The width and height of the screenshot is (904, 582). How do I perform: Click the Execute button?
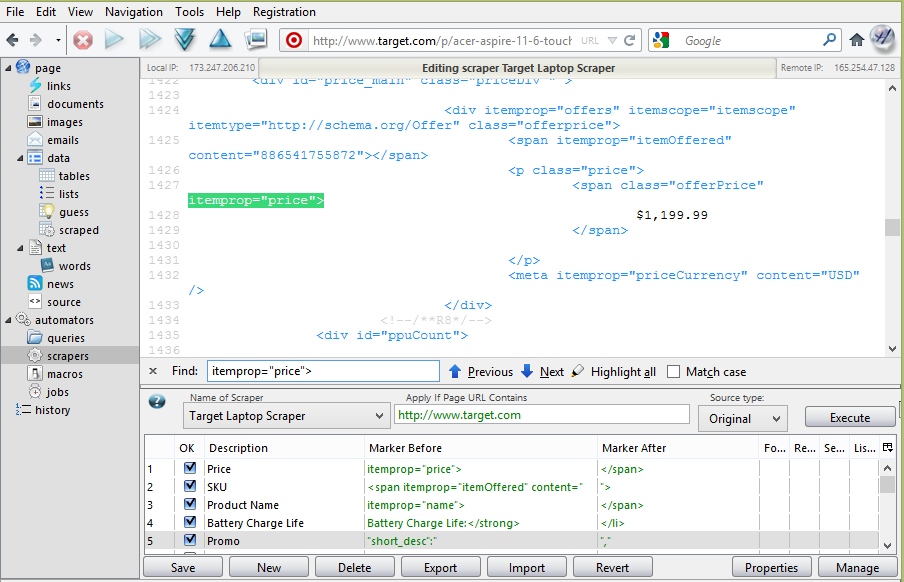[x=850, y=418]
